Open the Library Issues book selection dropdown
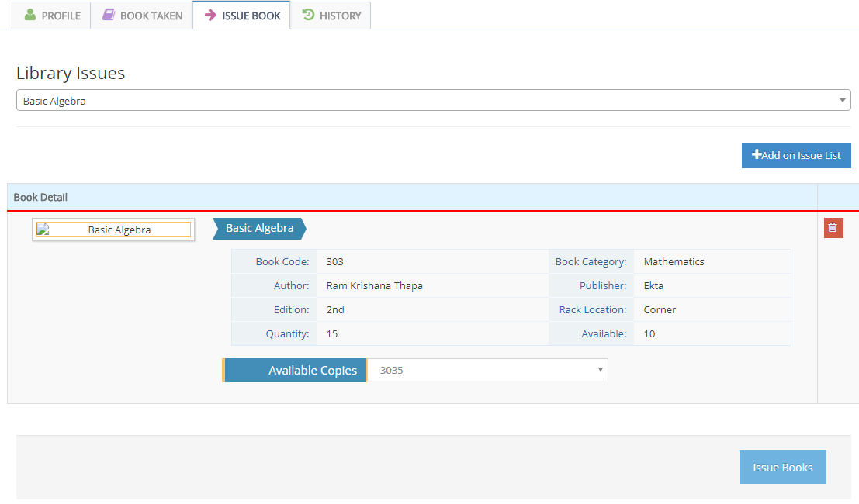Viewport: 859px width, 504px height. [427, 101]
